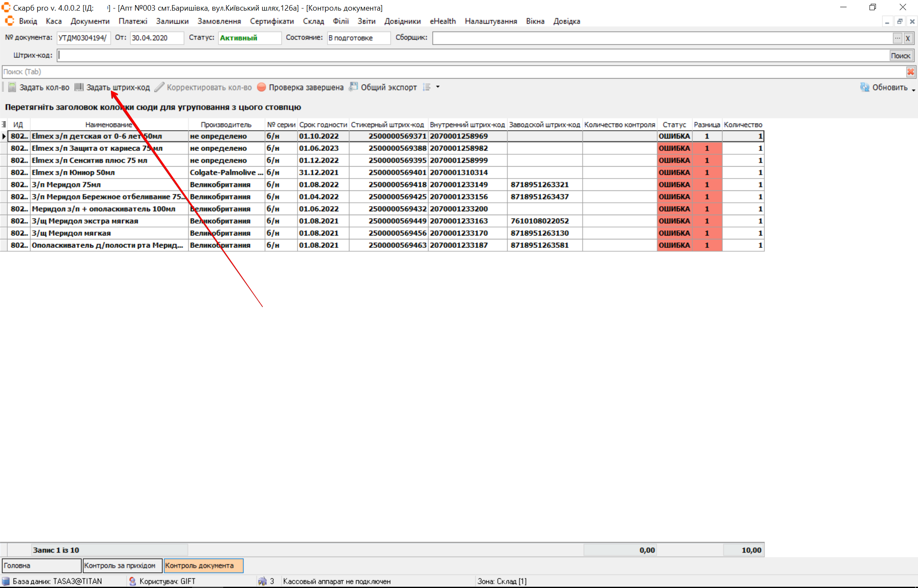Click the Общий экспорт diskette icon
Screen dimensions: 918x588
point(353,87)
